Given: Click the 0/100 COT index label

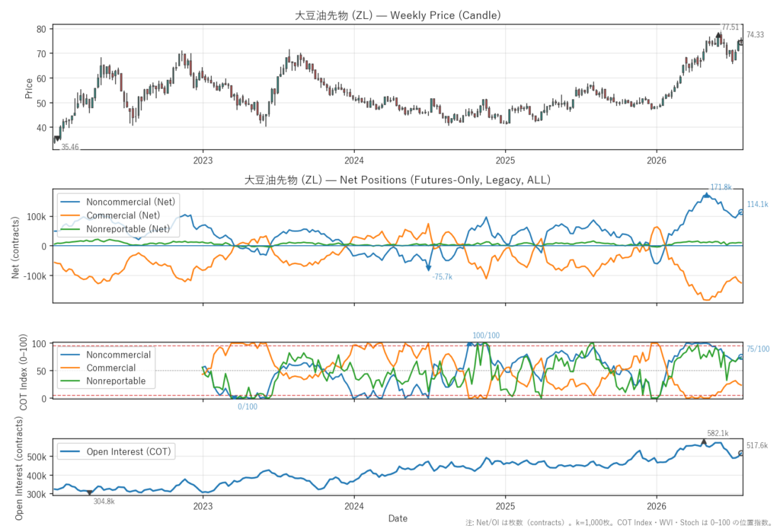Looking at the screenshot, I should 248,406.
